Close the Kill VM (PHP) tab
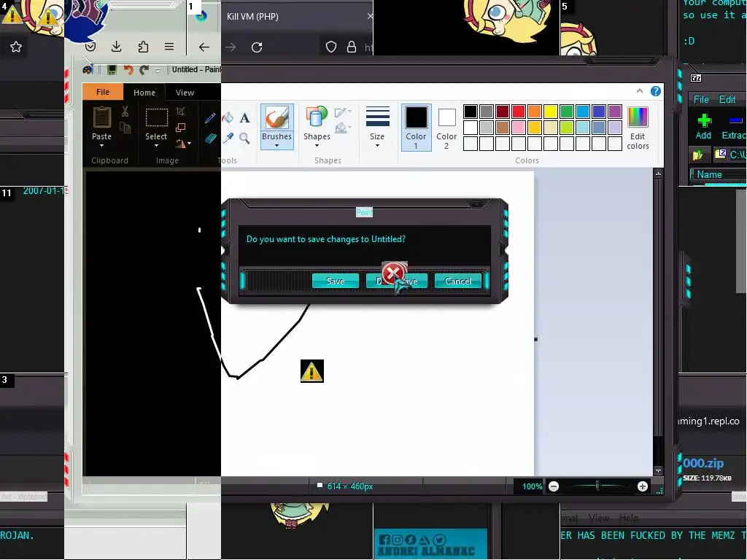 [370, 16]
